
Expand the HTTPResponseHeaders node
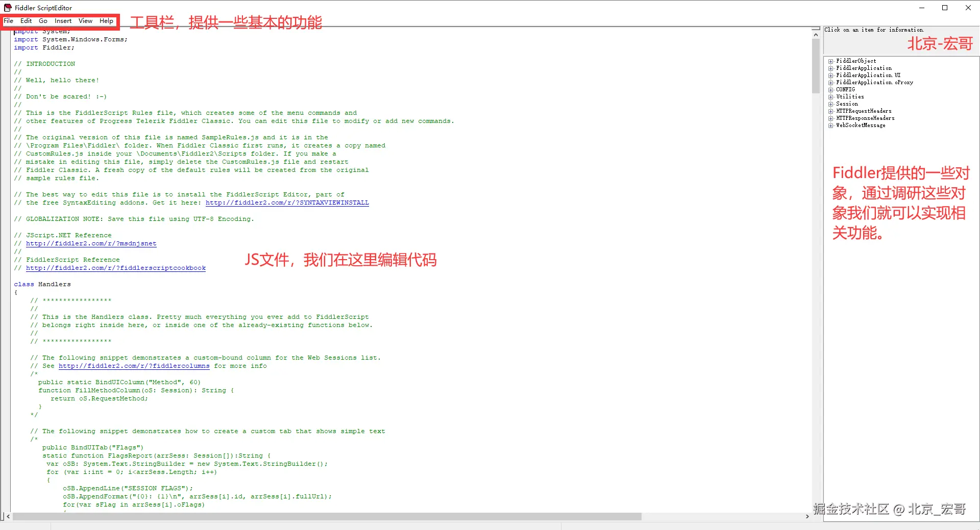(831, 118)
